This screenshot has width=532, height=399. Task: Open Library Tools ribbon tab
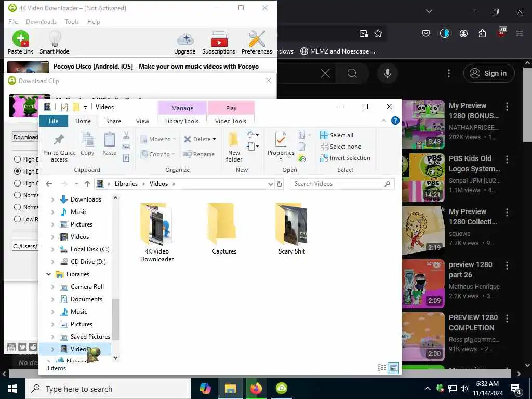point(181,121)
